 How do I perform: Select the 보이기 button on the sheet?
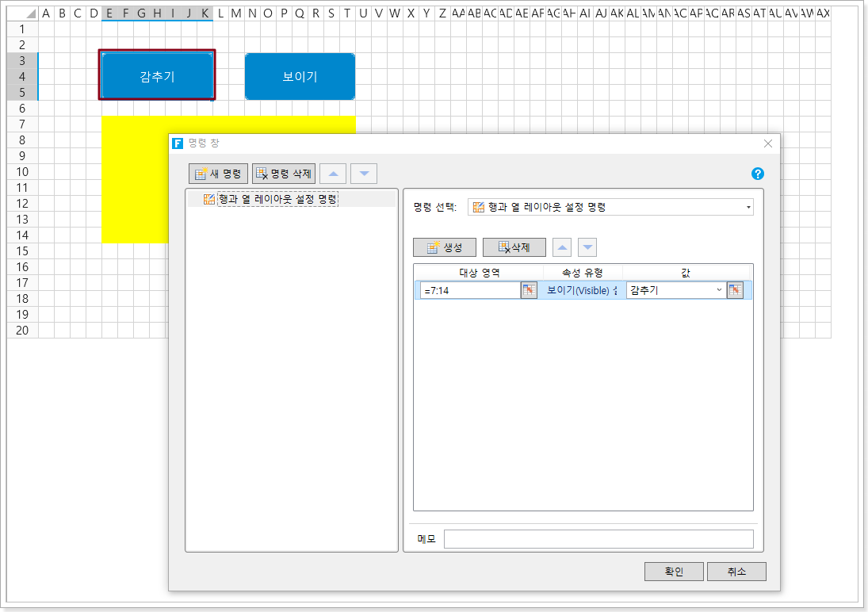click(x=300, y=76)
